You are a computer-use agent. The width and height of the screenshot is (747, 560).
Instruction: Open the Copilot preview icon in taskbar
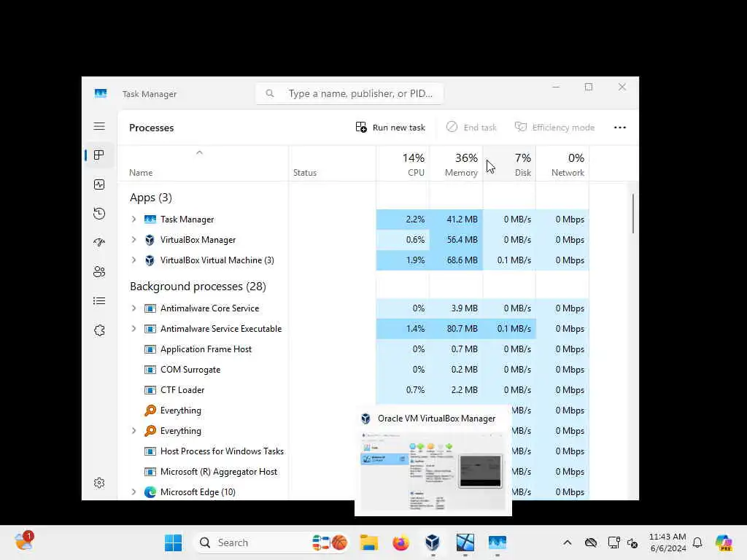(724, 542)
